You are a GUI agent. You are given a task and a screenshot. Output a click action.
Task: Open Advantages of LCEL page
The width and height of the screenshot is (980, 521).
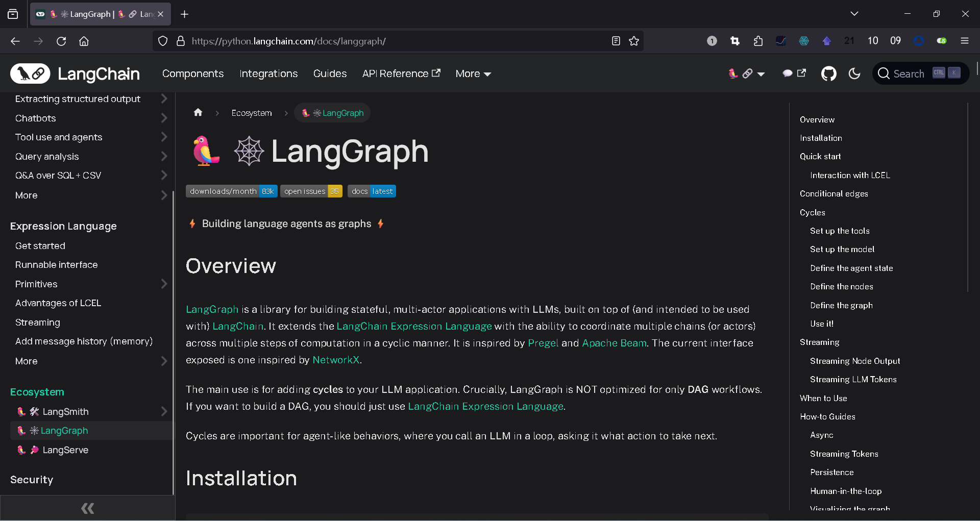pos(58,303)
